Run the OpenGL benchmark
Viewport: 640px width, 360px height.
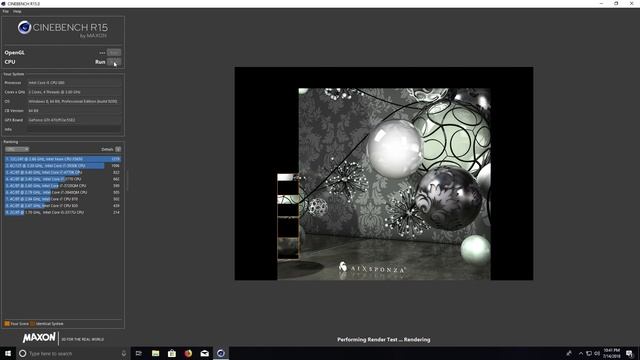point(114,52)
